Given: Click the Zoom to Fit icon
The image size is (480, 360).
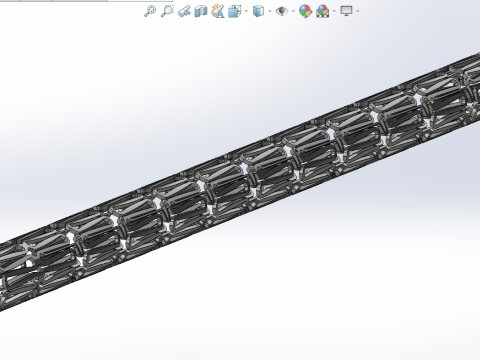Looking at the screenshot, I should tap(150, 11).
